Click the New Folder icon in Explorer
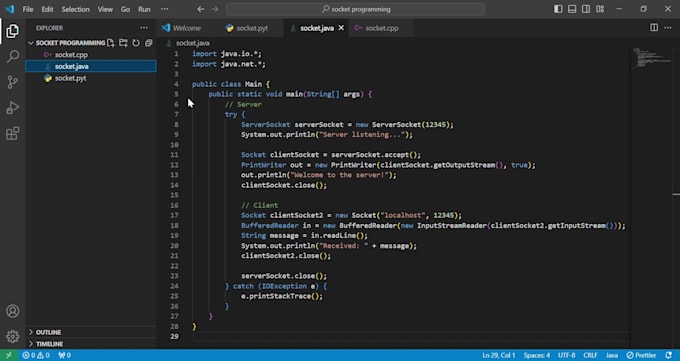Image resolution: width=680 pixels, height=361 pixels. click(x=124, y=43)
